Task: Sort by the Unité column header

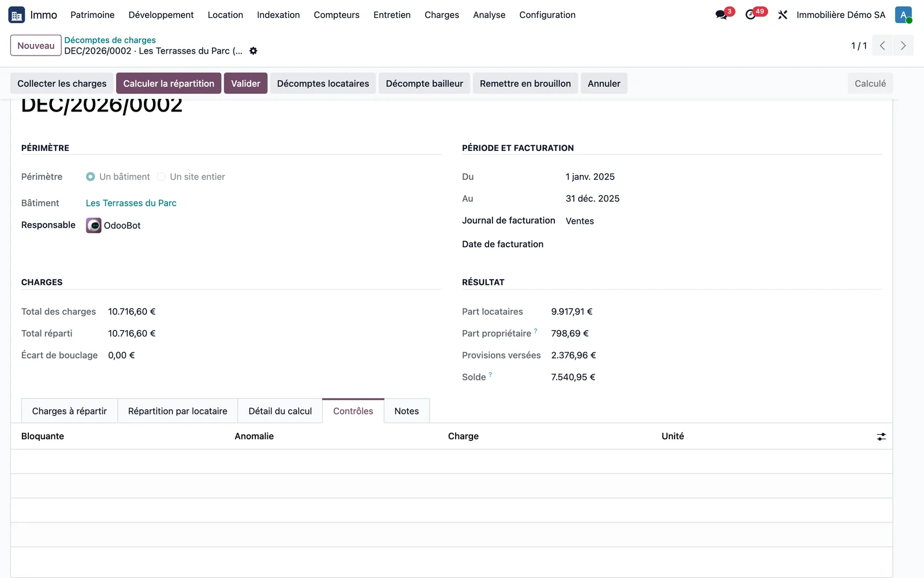Action: [673, 436]
